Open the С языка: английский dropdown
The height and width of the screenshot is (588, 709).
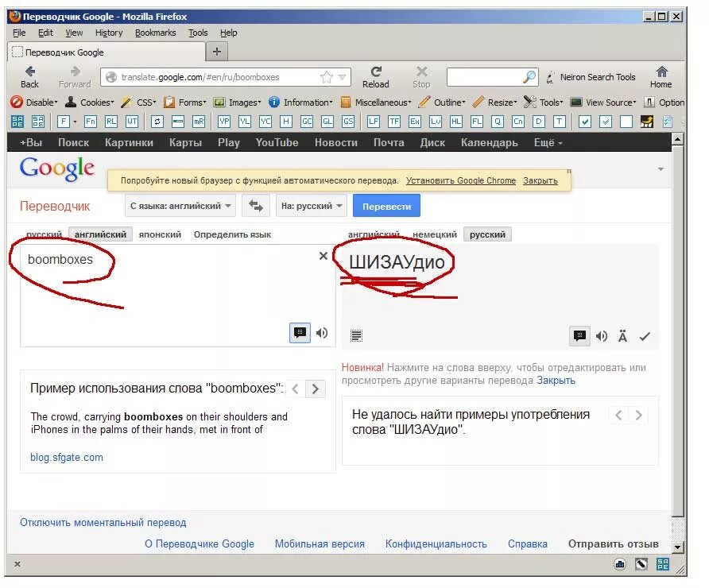[x=180, y=206]
